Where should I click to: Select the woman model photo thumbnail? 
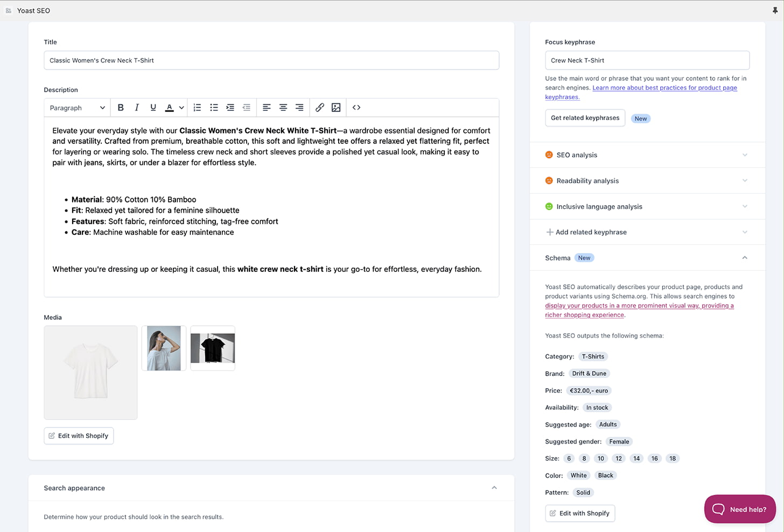tap(164, 348)
